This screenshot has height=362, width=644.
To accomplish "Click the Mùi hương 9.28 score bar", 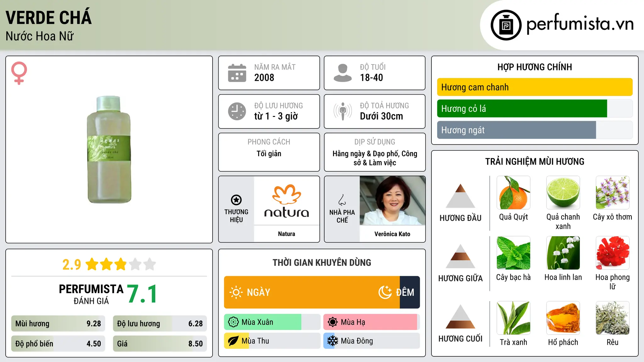I will pyautogui.click(x=58, y=324).
